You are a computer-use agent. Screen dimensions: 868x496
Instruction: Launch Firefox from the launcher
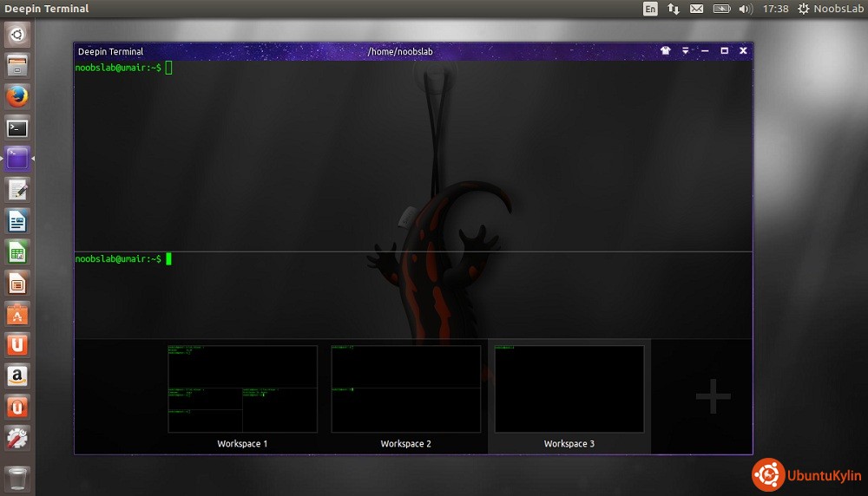click(x=17, y=96)
